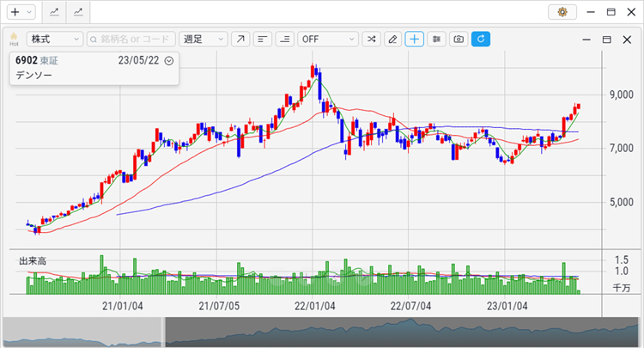The width and height of the screenshot is (644, 348).
Task: Click the left-aligned bars icon
Action: [x=263, y=40]
